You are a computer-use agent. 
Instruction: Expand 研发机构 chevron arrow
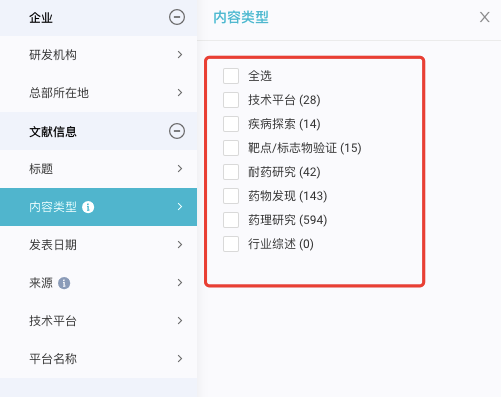point(180,55)
